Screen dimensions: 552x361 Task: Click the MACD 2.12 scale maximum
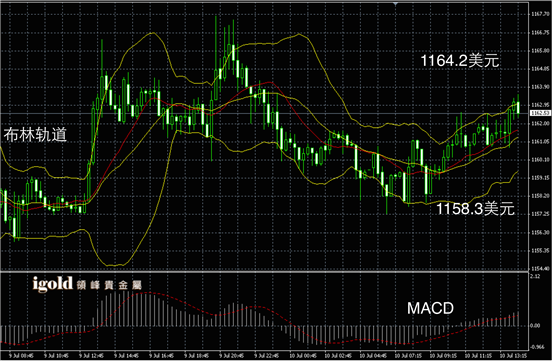tap(535, 276)
